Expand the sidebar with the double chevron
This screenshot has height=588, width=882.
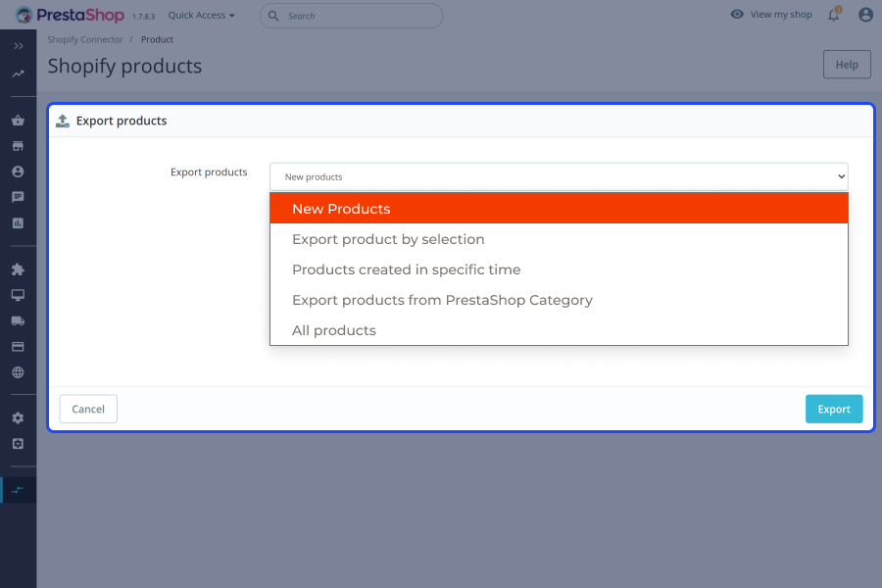[x=18, y=46]
